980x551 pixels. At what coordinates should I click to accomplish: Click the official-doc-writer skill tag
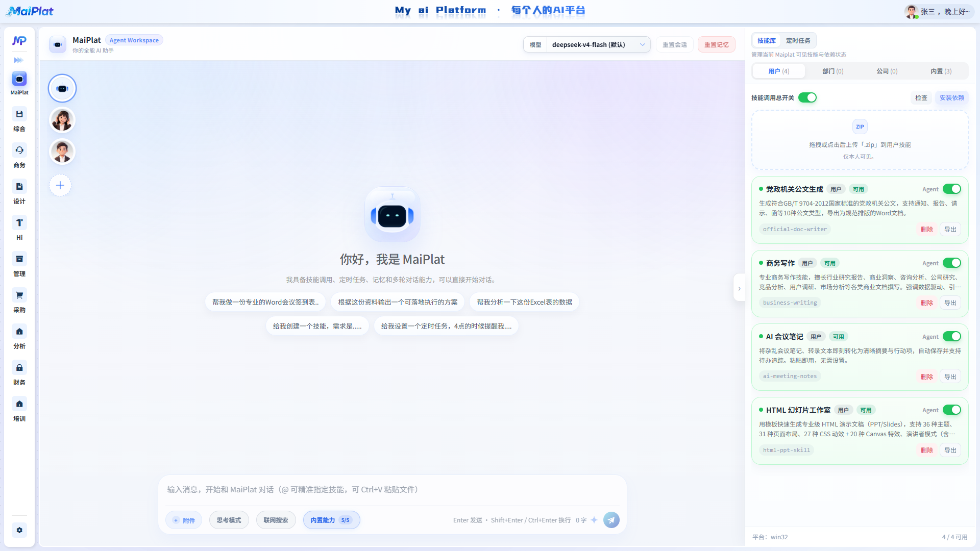[x=795, y=229]
